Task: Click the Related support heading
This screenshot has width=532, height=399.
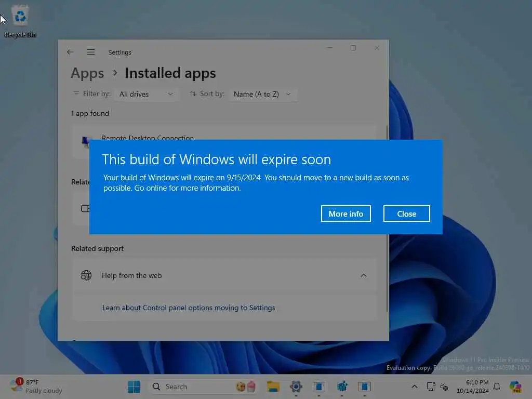Action: pyautogui.click(x=97, y=248)
